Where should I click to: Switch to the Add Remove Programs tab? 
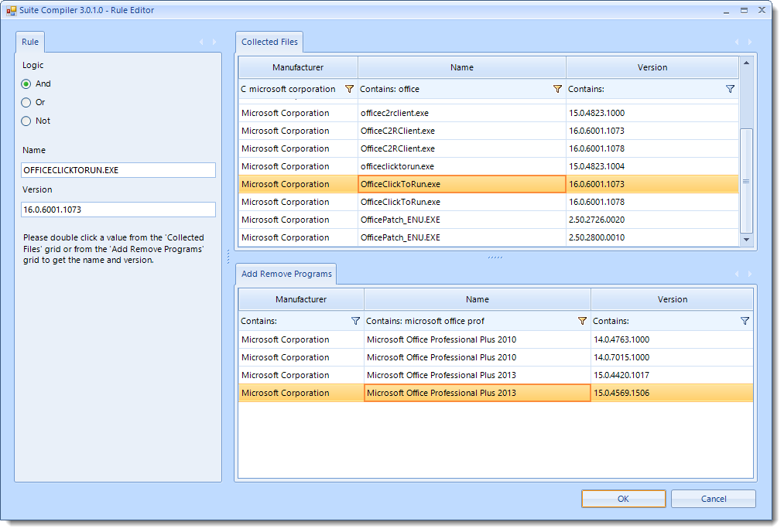[x=286, y=274]
